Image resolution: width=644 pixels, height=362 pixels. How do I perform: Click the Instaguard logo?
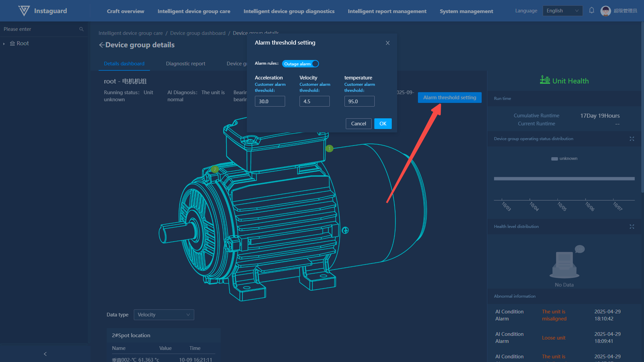pos(24,11)
